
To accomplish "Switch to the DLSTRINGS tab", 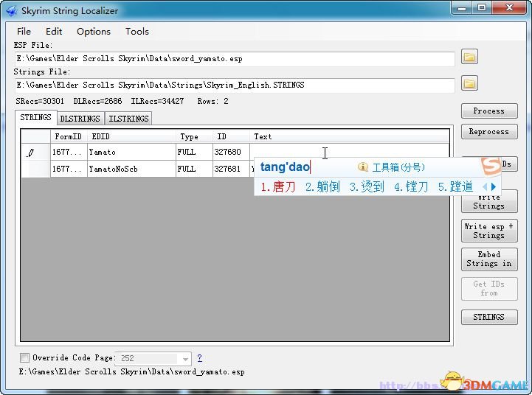I will click(x=80, y=119).
